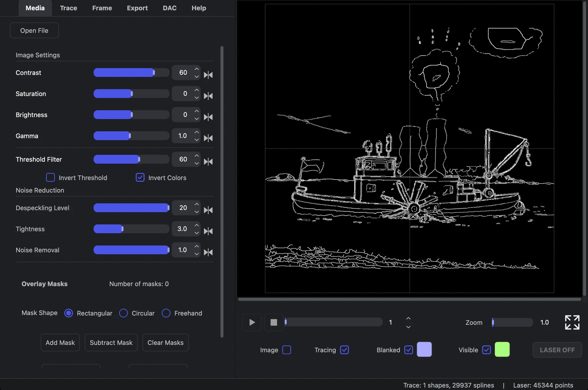Screen dimensions: 588x390
Task: Reset Gamma using its reset icon
Action: pyautogui.click(x=208, y=138)
